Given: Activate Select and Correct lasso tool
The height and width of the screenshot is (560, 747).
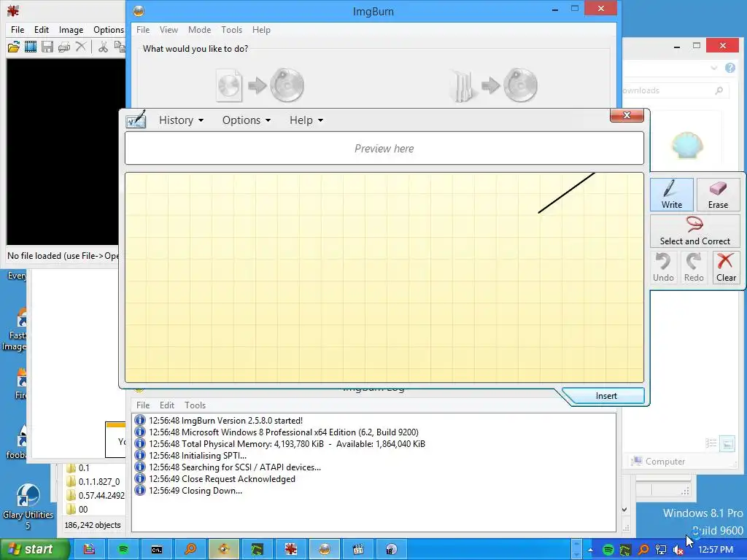Looking at the screenshot, I should pyautogui.click(x=694, y=231).
